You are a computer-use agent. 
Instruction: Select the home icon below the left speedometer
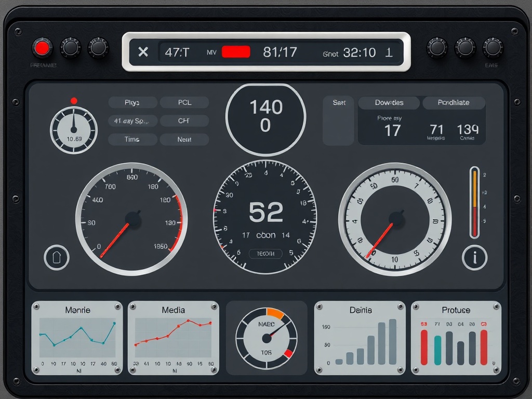tap(56, 257)
